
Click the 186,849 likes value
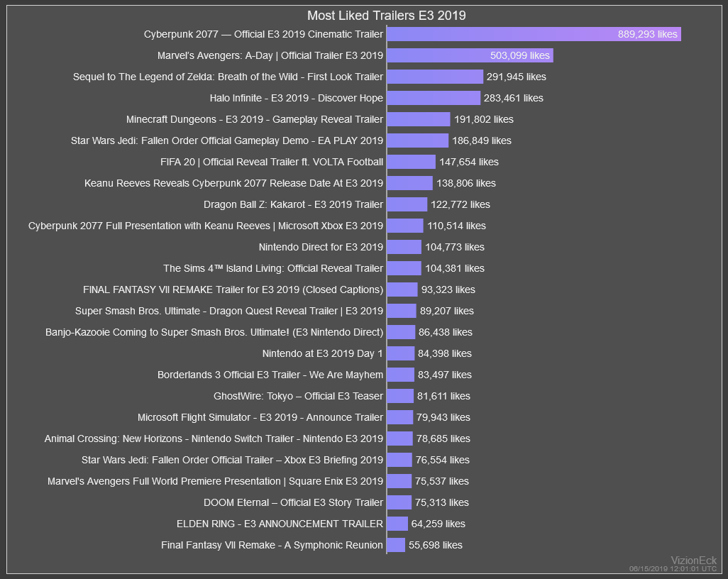[x=482, y=140]
